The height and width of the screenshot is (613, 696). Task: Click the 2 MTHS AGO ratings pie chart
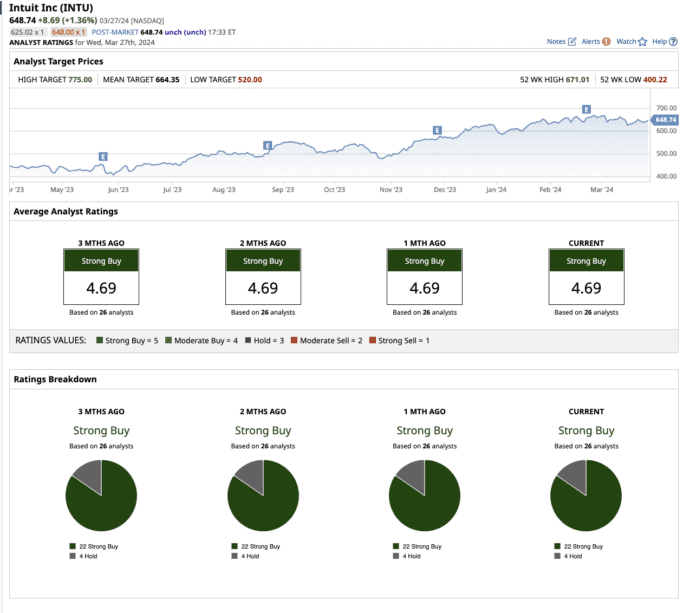(263, 496)
